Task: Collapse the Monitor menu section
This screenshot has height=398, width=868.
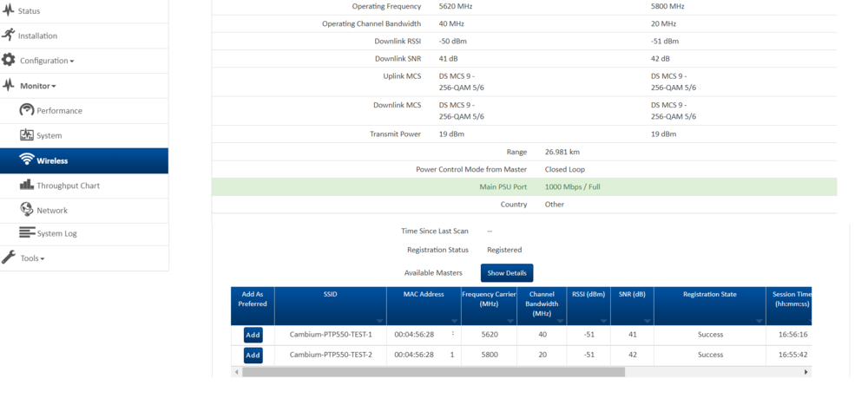Action: (x=37, y=86)
